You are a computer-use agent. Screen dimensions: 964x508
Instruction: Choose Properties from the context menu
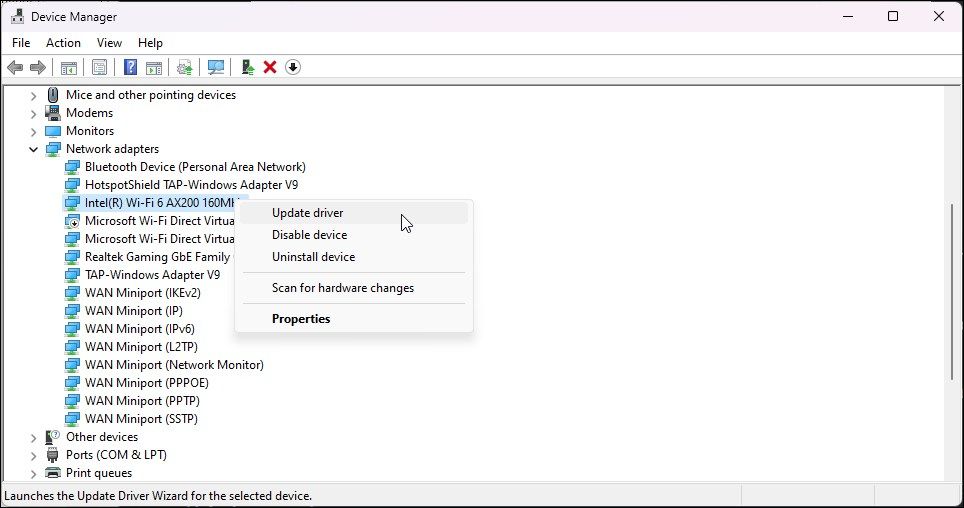click(x=354, y=319)
